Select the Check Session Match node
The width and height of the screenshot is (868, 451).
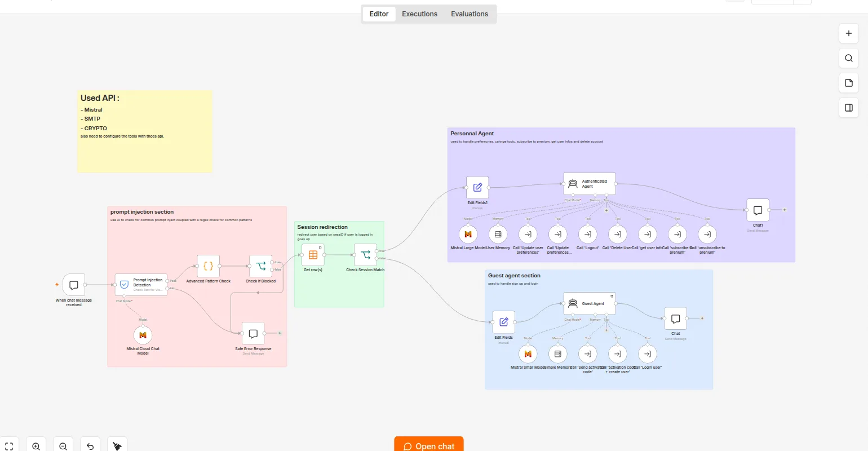365,255
